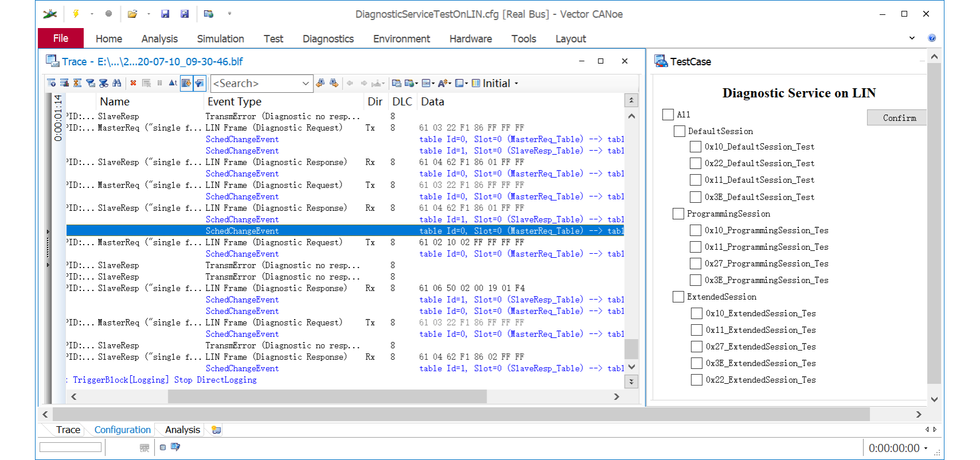The height and width of the screenshot is (460, 980).
Task: Open the dropdown arrow next to Start lightning
Action: point(92,14)
